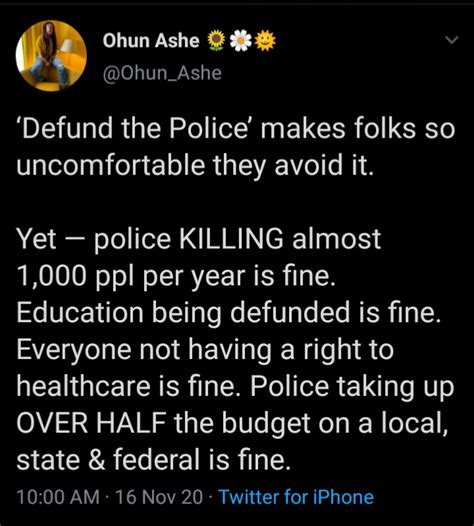This screenshot has width=474, height=526.
Task: Click Ohun Ashe's profile picture
Action: pos(51,56)
